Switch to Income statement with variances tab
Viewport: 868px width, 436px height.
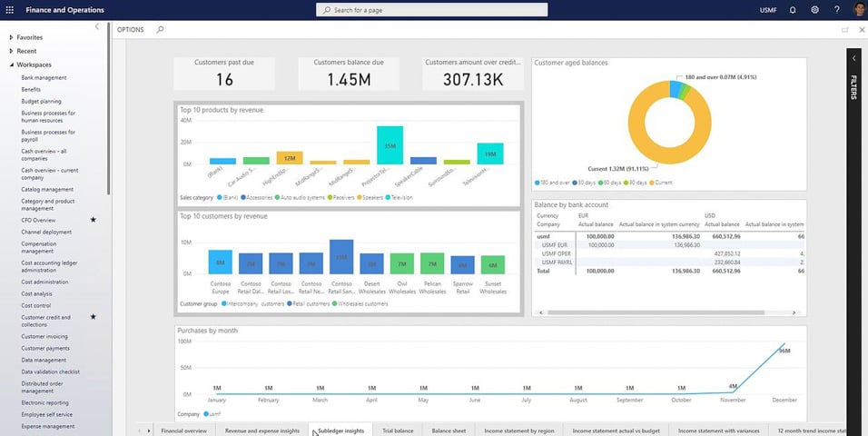[x=718, y=431]
